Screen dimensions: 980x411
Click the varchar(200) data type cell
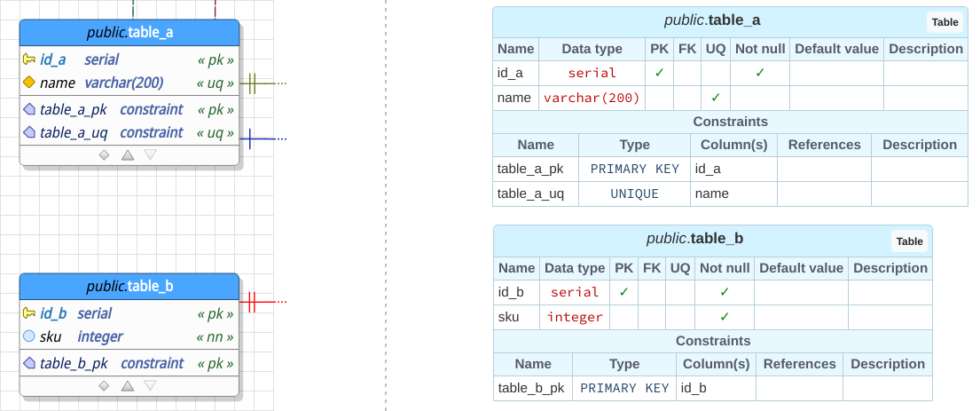tap(592, 98)
